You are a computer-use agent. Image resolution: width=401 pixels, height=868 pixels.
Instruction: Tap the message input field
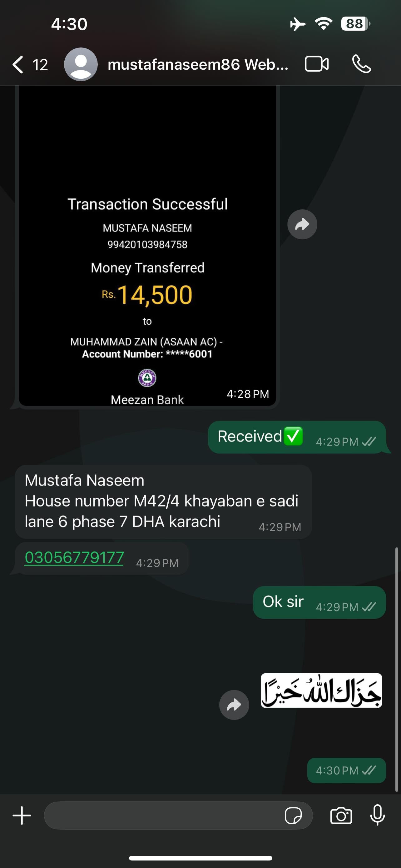(161, 816)
